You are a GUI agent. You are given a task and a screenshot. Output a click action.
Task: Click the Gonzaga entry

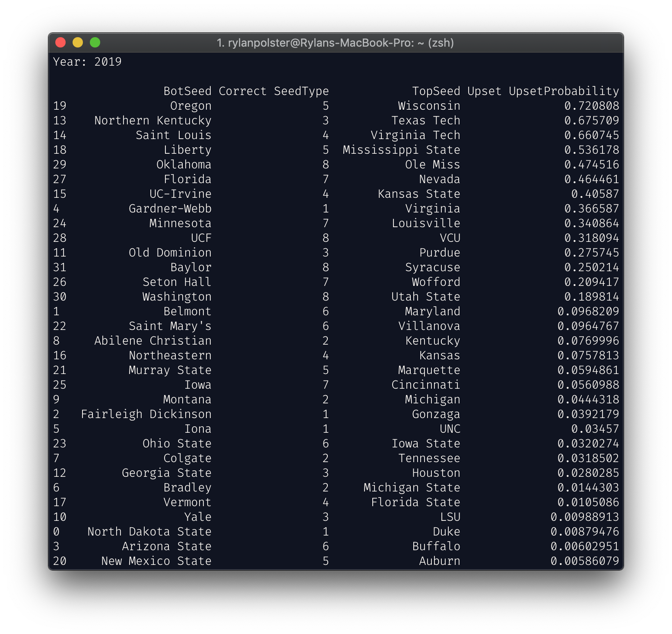(x=436, y=414)
